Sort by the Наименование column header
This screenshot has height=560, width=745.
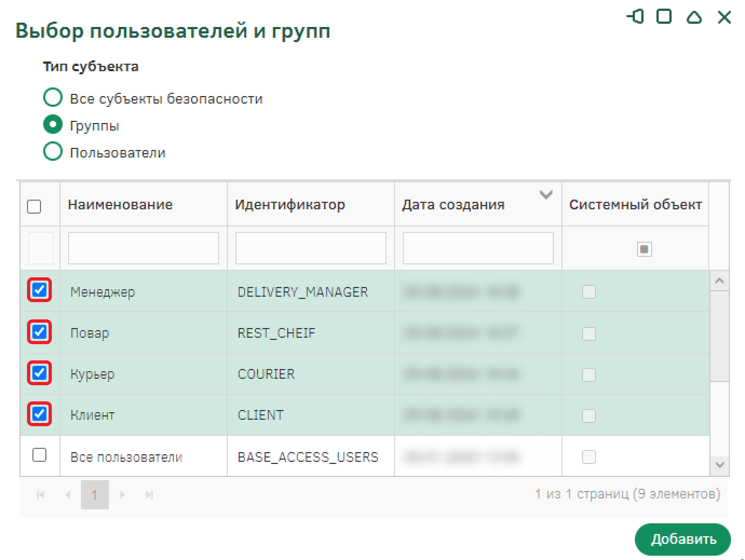pos(120,204)
